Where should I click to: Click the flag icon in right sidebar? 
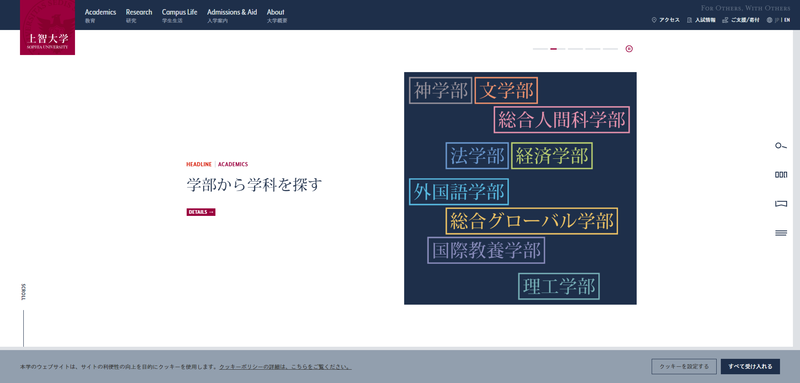point(781,204)
